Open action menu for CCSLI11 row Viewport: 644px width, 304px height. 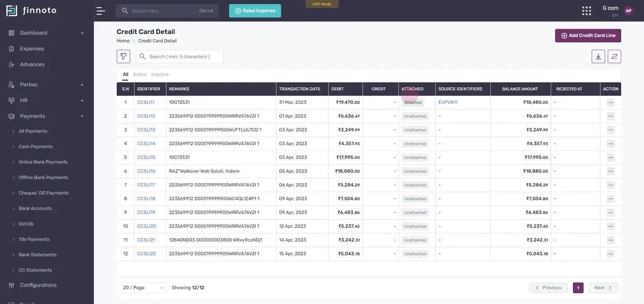pyautogui.click(x=610, y=103)
